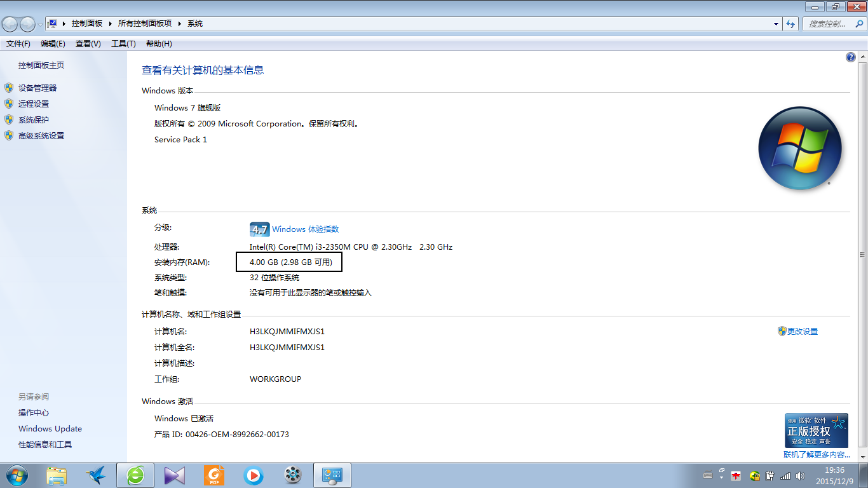Click 控制面板 breadcrumb
The image size is (868, 488).
tap(87, 23)
